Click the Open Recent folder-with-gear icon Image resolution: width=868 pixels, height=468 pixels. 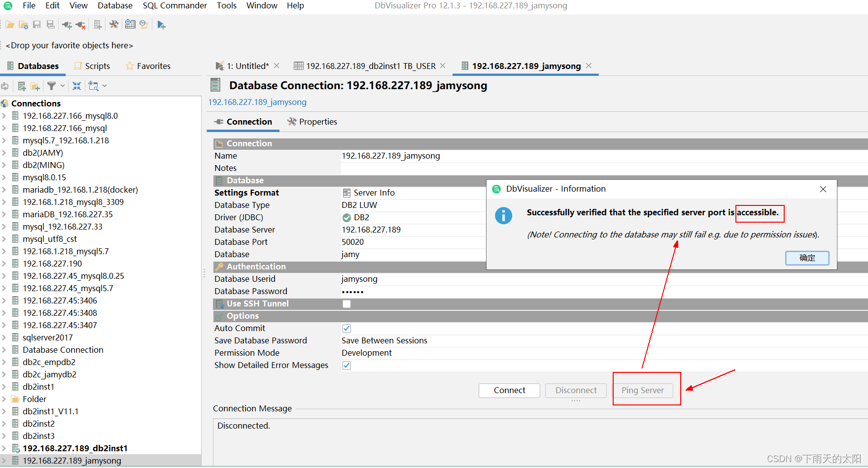[23, 25]
